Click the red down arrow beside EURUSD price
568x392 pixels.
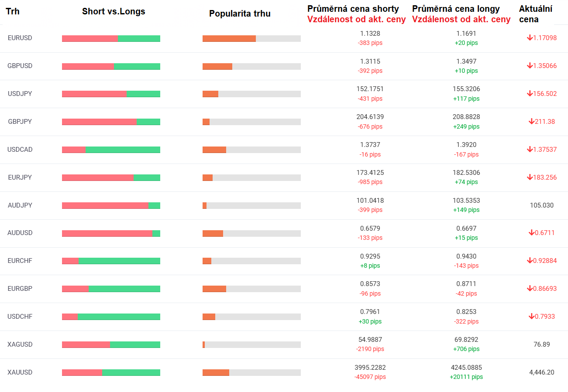tap(530, 38)
